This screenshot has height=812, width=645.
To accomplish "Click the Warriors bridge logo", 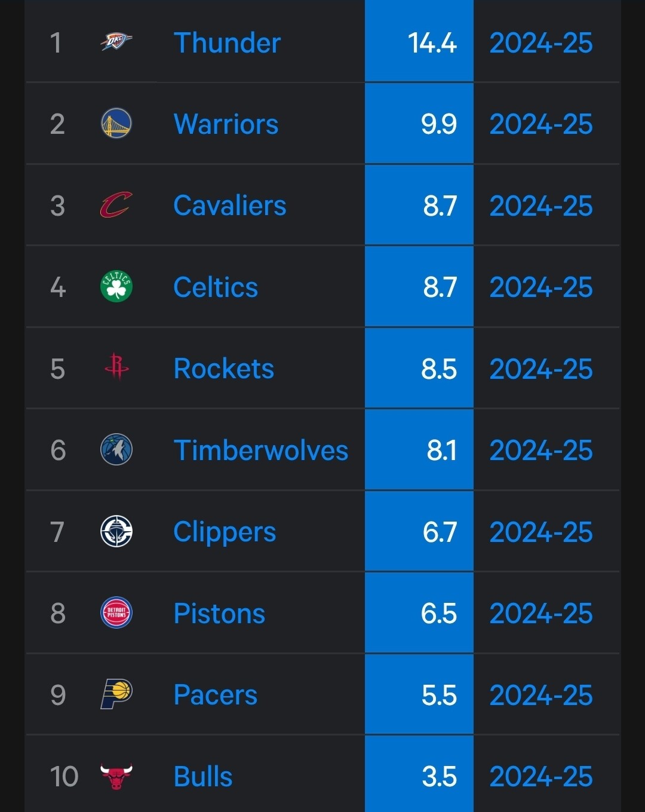I will (x=116, y=124).
